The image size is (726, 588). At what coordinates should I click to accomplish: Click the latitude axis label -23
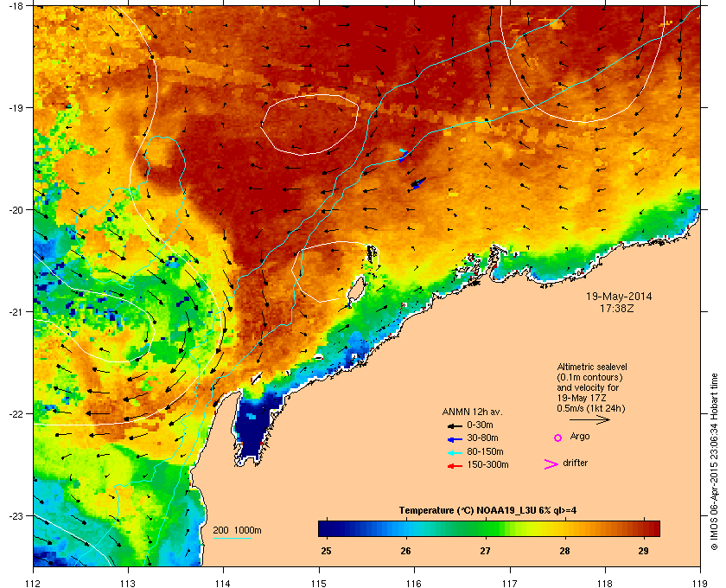pyautogui.click(x=16, y=515)
